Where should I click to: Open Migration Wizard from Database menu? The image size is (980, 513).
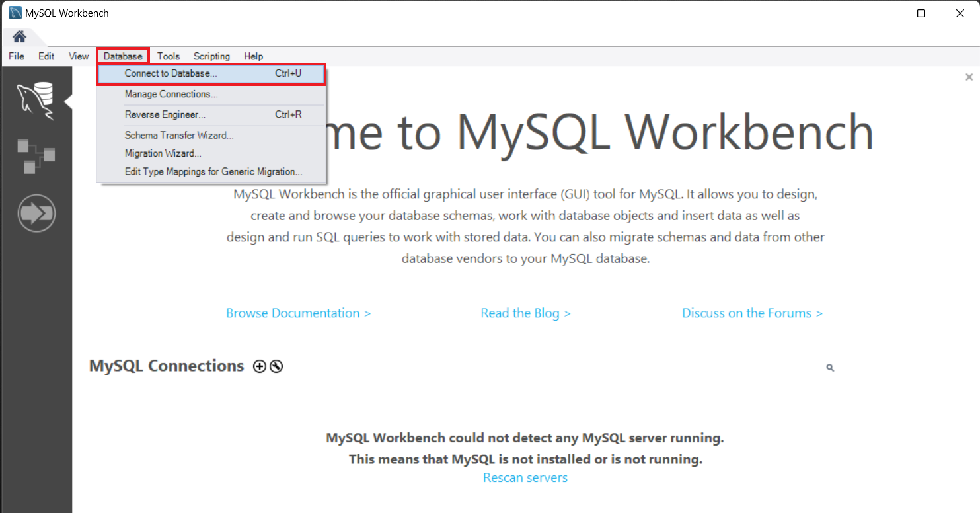tap(163, 153)
